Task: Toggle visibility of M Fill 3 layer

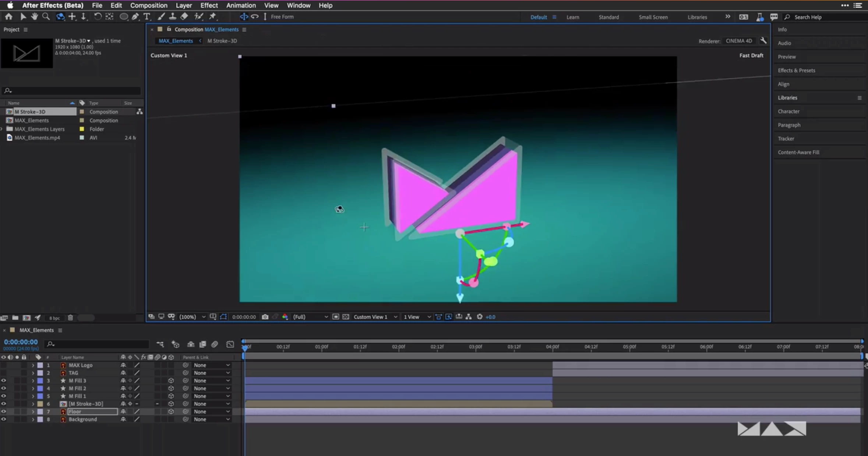Action: [x=3, y=381]
